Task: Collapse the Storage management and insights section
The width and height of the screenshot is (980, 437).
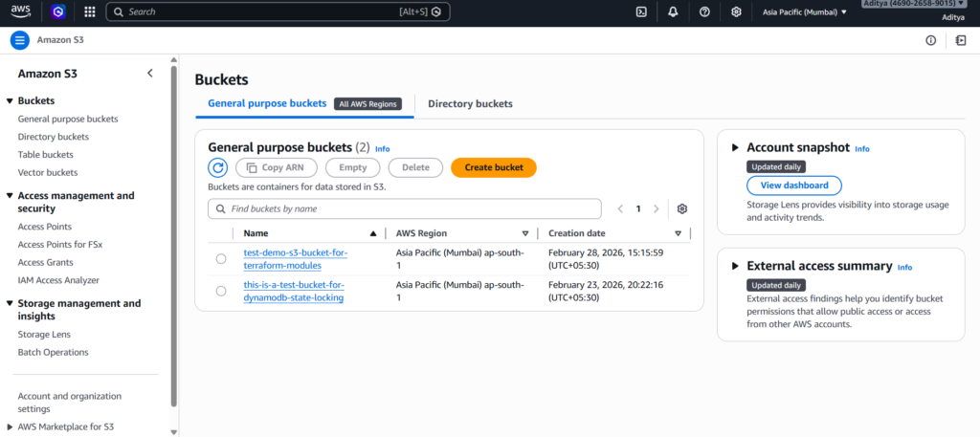Action: click(10, 304)
